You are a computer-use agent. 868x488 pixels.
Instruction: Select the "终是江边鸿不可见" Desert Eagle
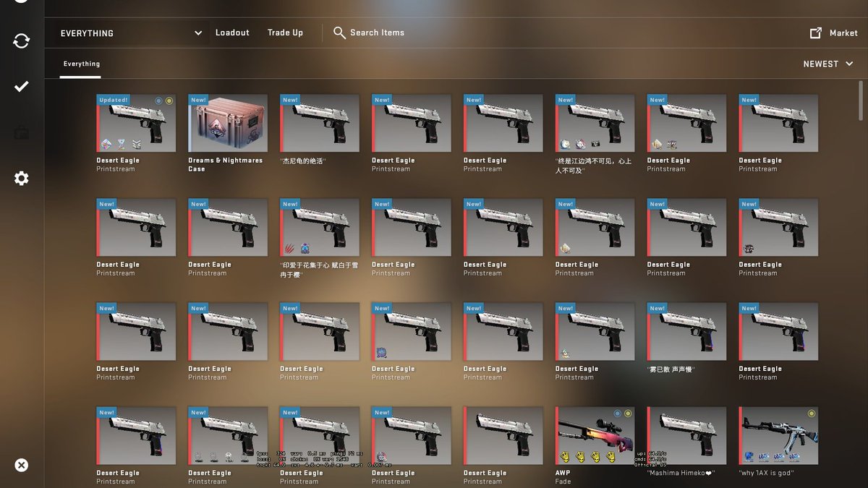595,123
